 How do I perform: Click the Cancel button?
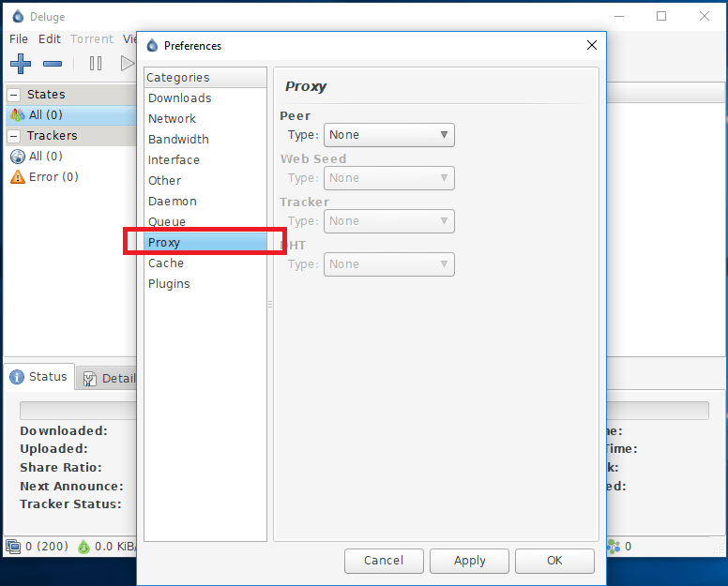coord(384,561)
